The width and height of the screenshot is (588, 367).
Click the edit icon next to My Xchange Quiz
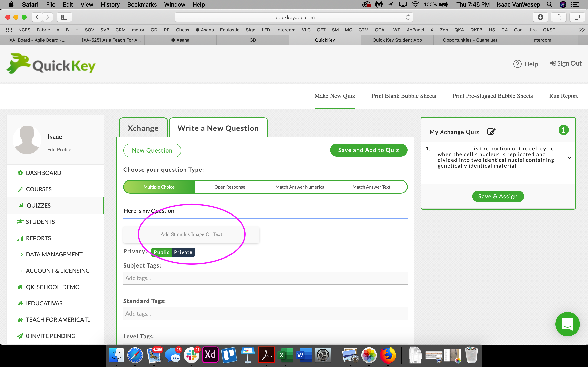coord(491,132)
